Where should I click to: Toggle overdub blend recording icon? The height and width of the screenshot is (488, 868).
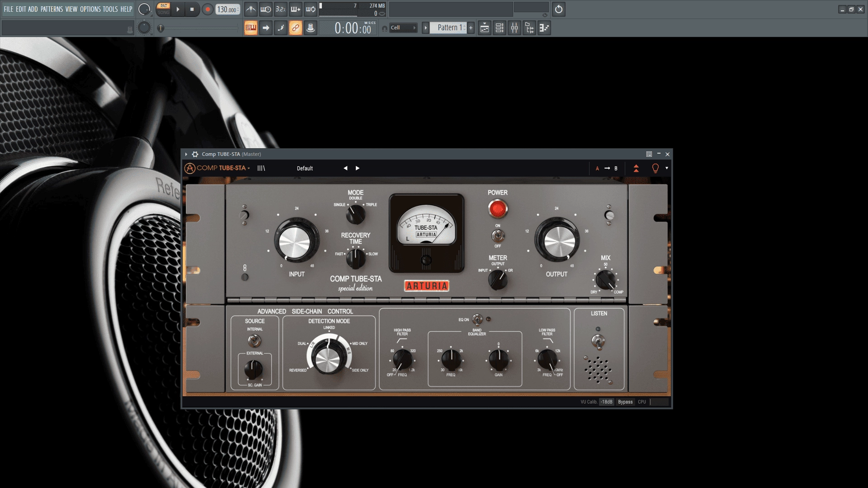click(x=296, y=9)
